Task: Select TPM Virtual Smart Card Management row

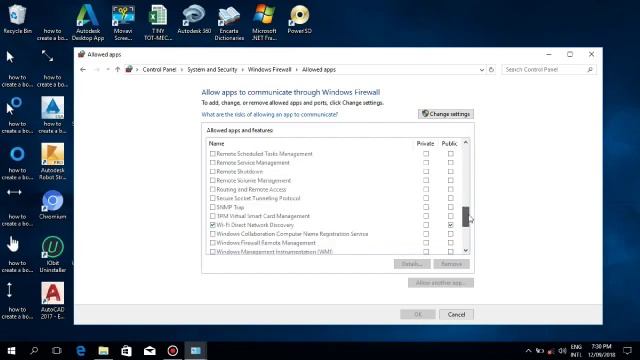Action: pos(334,216)
